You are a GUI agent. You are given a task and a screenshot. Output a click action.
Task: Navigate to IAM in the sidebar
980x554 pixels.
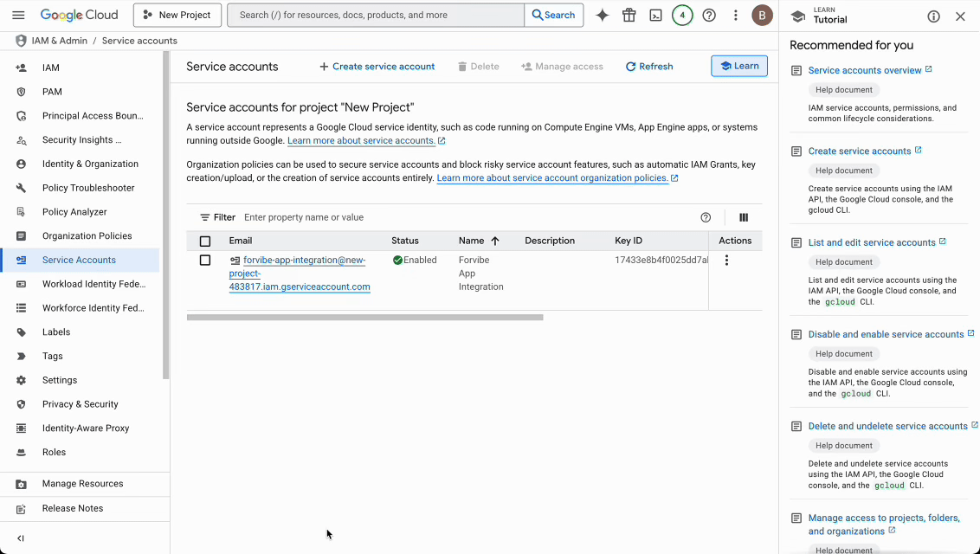51,67
